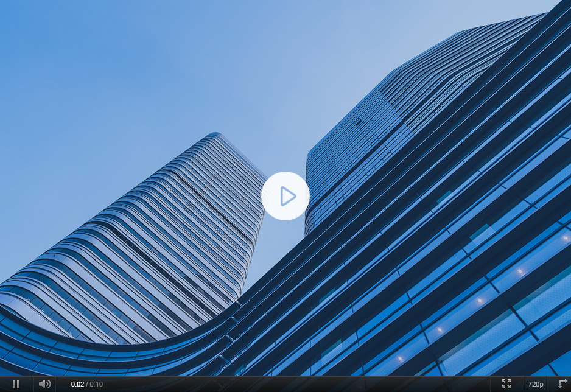The height and width of the screenshot is (392, 571).
Task: Toggle fullscreen view from the control bar
Action: (506, 384)
